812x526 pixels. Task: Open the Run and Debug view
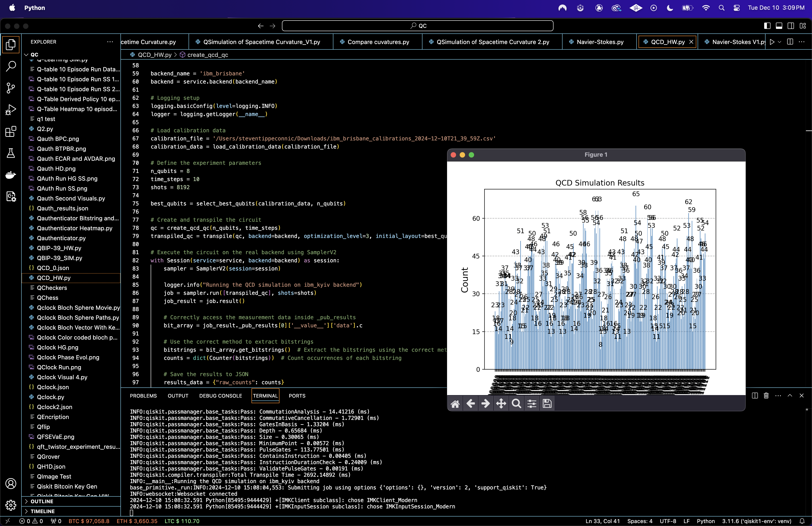(11, 109)
